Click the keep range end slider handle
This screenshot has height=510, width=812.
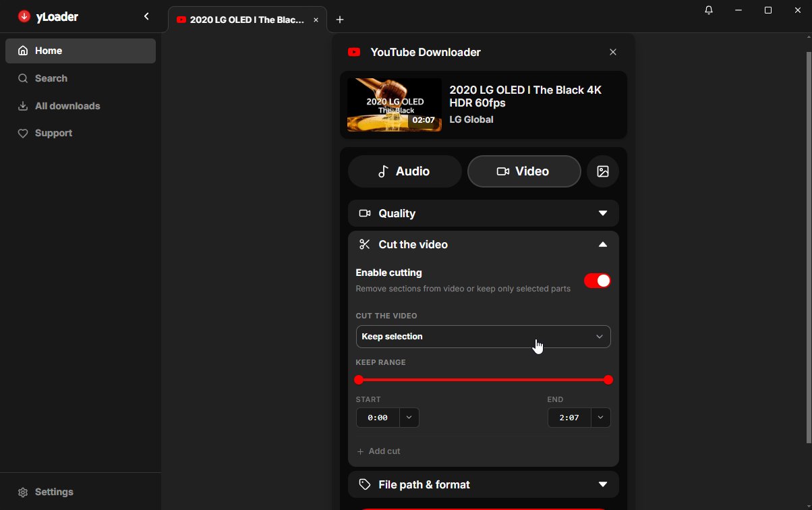coord(608,380)
